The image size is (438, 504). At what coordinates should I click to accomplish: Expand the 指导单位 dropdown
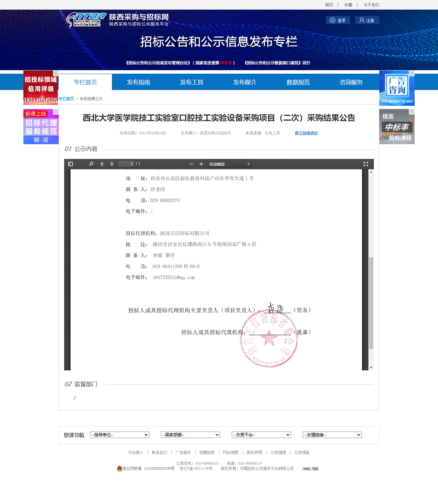120,435
